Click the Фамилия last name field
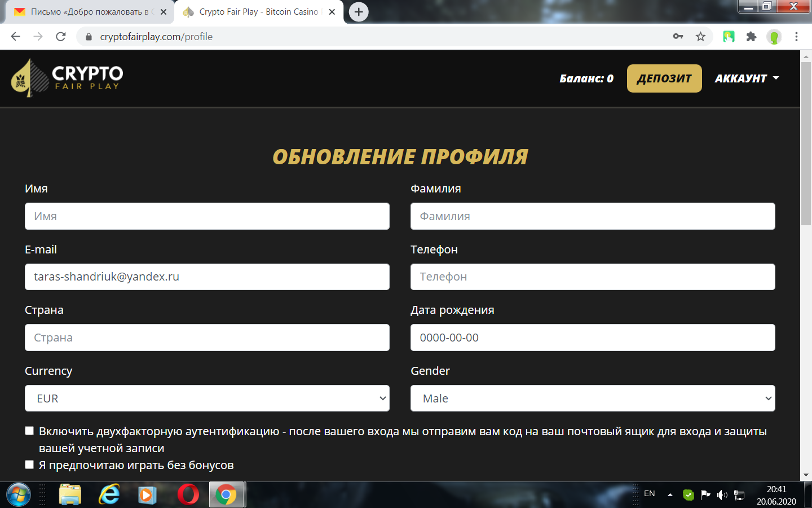 593,216
